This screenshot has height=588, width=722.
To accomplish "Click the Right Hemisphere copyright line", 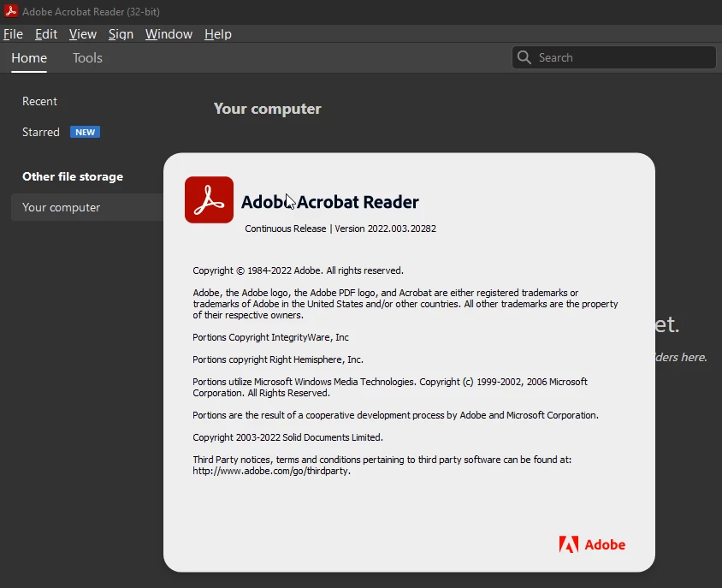I will point(278,359).
